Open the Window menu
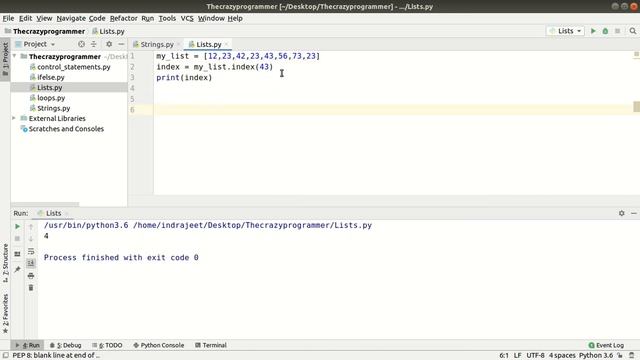This screenshot has width=640, height=360. 211,18
